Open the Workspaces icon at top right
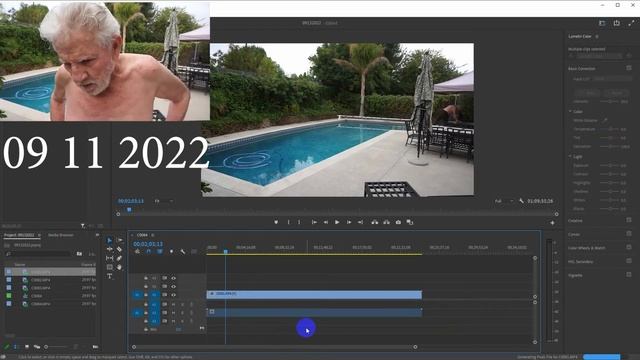 pyautogui.click(x=602, y=23)
